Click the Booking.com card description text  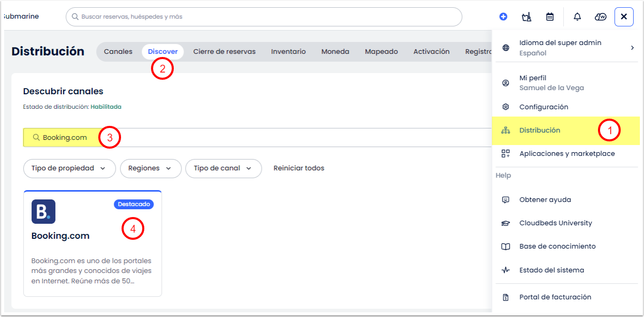coord(92,271)
